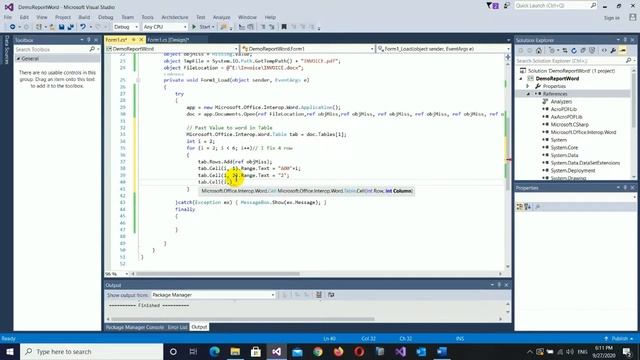This screenshot has height=360, width=640.
Task: Select the System.Data reference
Action: [x=564, y=155]
